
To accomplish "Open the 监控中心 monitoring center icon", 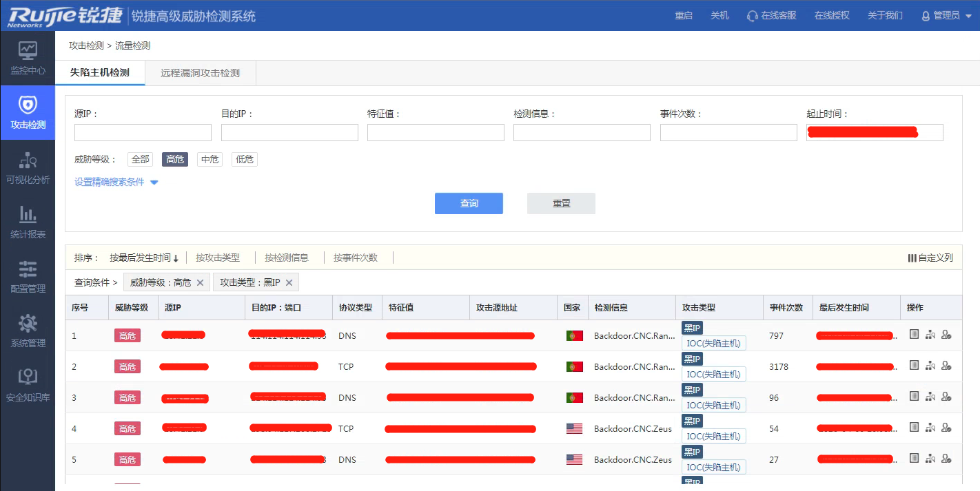I will point(28,50).
